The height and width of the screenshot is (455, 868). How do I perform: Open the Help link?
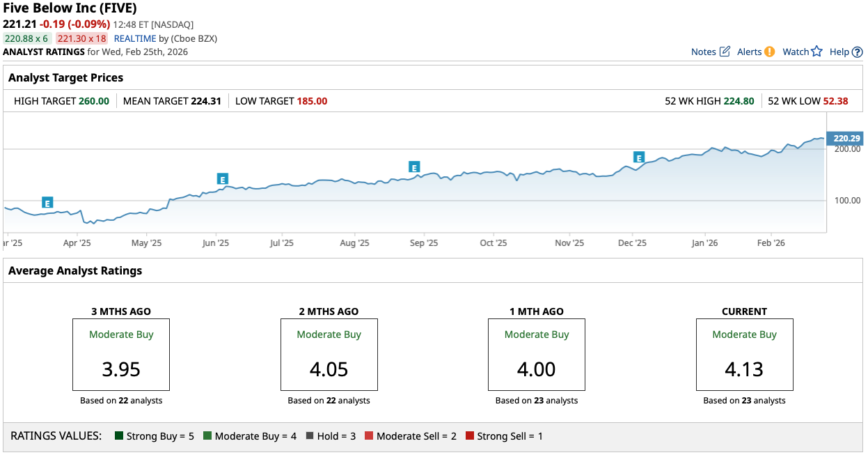[839, 52]
